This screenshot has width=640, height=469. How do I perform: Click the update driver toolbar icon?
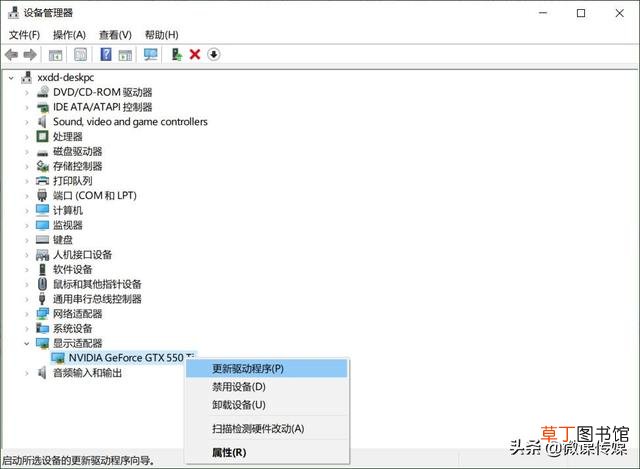pyautogui.click(x=176, y=54)
